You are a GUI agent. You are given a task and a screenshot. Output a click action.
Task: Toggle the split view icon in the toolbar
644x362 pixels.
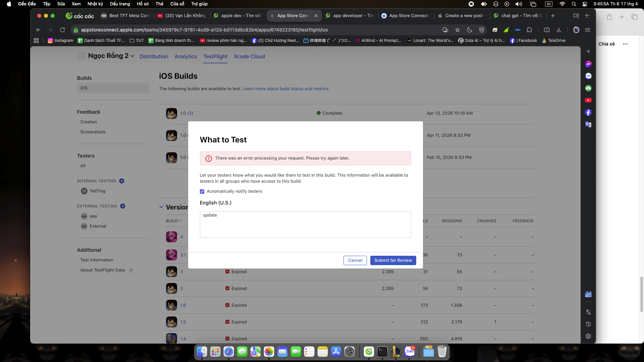(x=547, y=30)
